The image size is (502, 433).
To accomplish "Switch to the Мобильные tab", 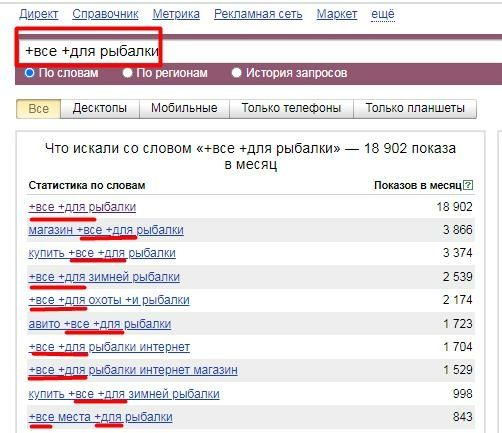I will (184, 108).
